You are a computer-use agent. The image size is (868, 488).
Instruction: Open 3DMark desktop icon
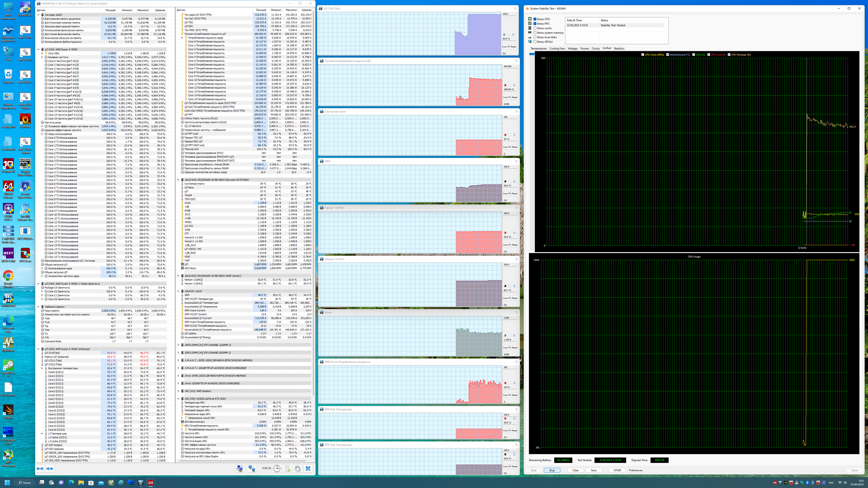pos(8,412)
